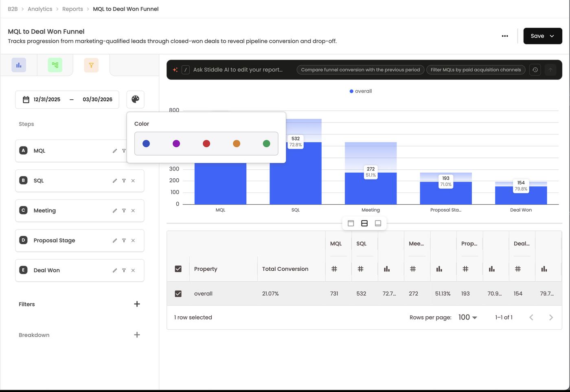This screenshot has width=570, height=392.
Task: Open the AI prompt history icon
Action: (535, 70)
